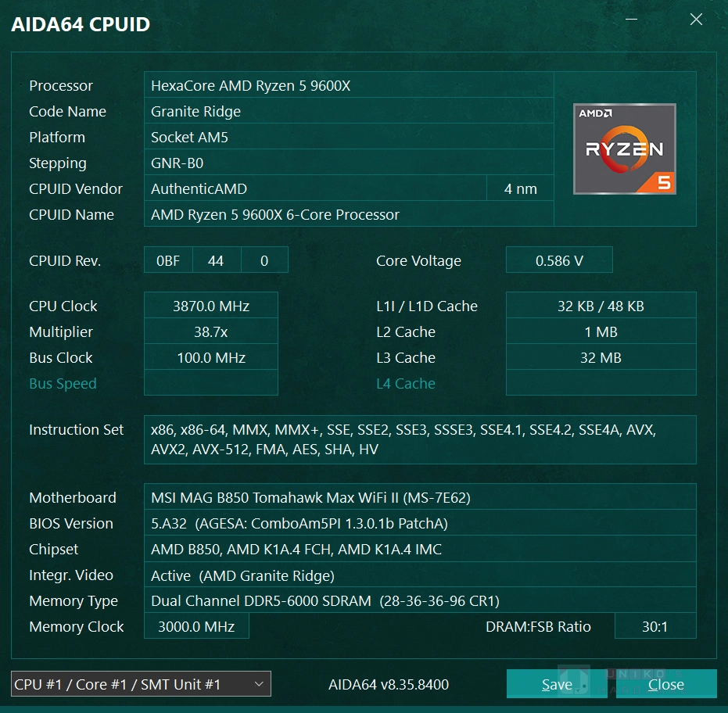Click the CPUID Rev. last cell showing 0
The image size is (728, 713).
point(264,260)
